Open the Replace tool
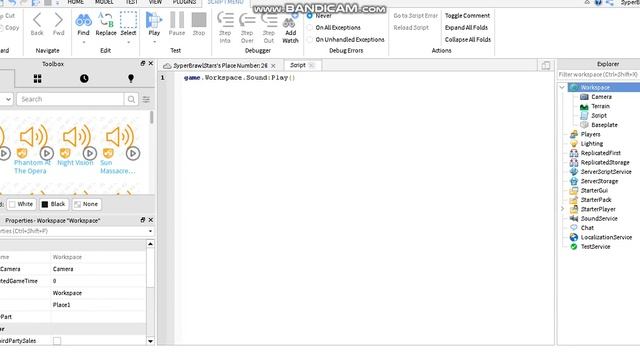The image size is (640, 360). click(106, 24)
